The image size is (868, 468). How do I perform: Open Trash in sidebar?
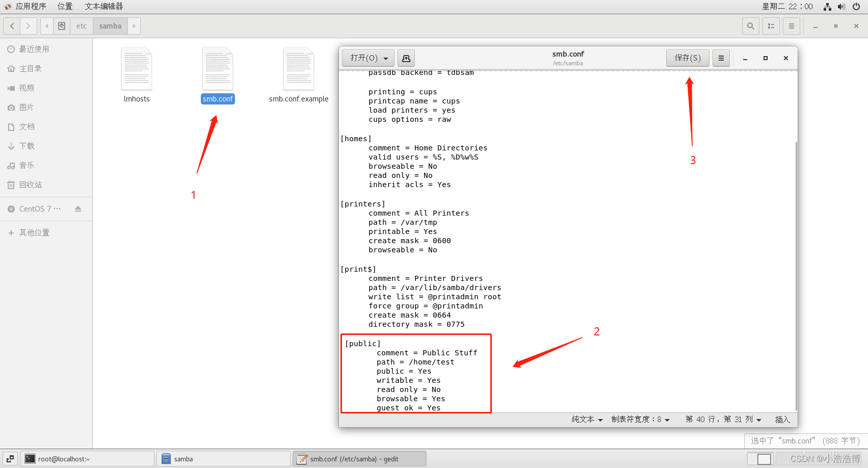coord(46,185)
